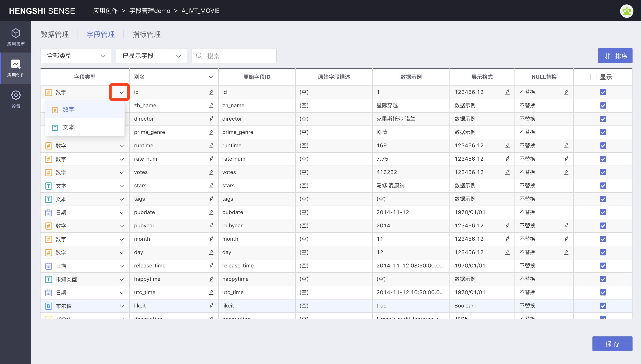Screen dimensions: 641x364
Task: Click the user avatar icon
Action: pyautogui.click(x=626, y=11)
